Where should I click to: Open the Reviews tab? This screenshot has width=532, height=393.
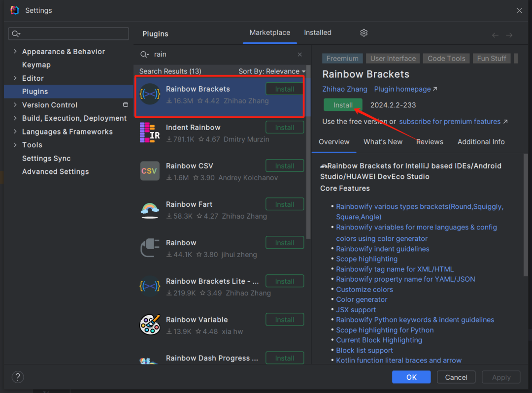430,142
